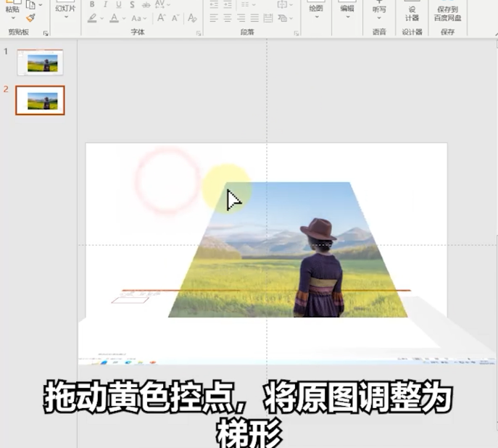
Task: Open paragraph dialog launcher
Action: pos(296,33)
